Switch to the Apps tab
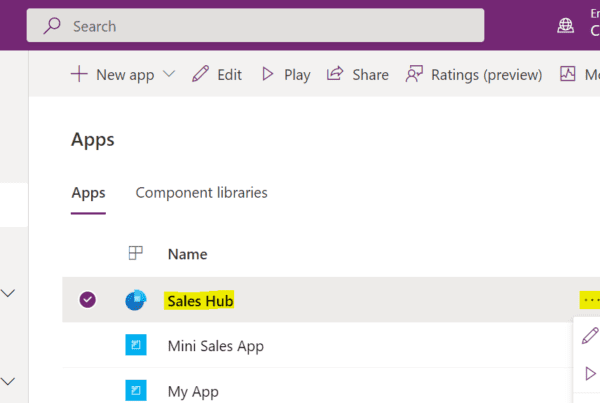 88,193
